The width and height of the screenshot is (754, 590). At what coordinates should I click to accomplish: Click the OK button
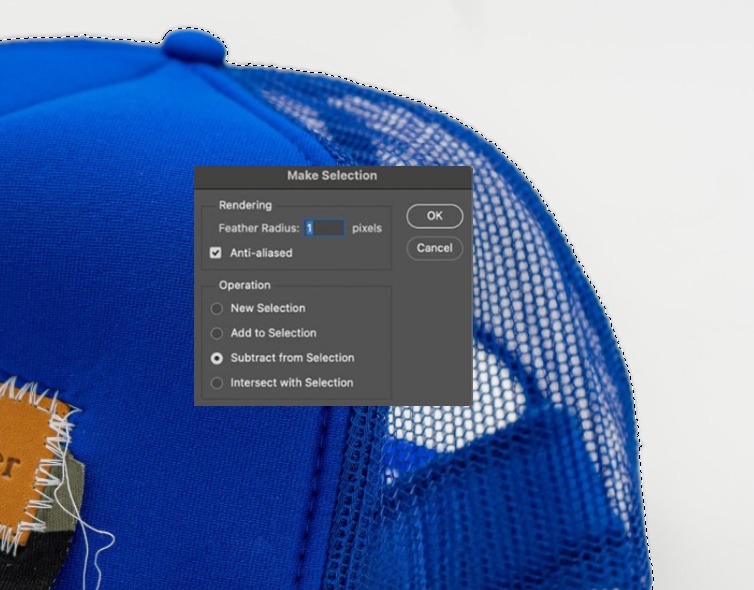(x=434, y=216)
